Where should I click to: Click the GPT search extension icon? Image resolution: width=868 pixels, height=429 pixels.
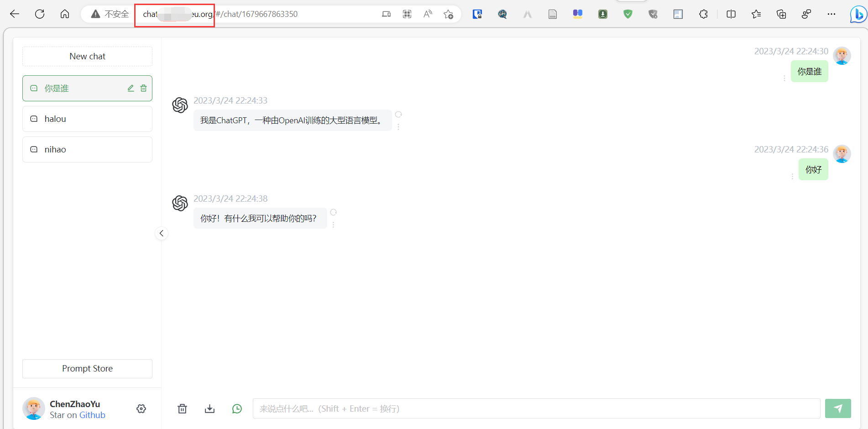tap(502, 14)
